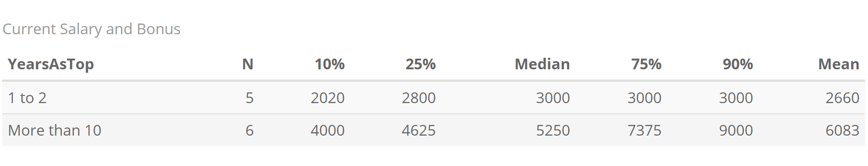The width and height of the screenshot is (868, 166).
Task: Click the median value 5250
Action: (553, 130)
